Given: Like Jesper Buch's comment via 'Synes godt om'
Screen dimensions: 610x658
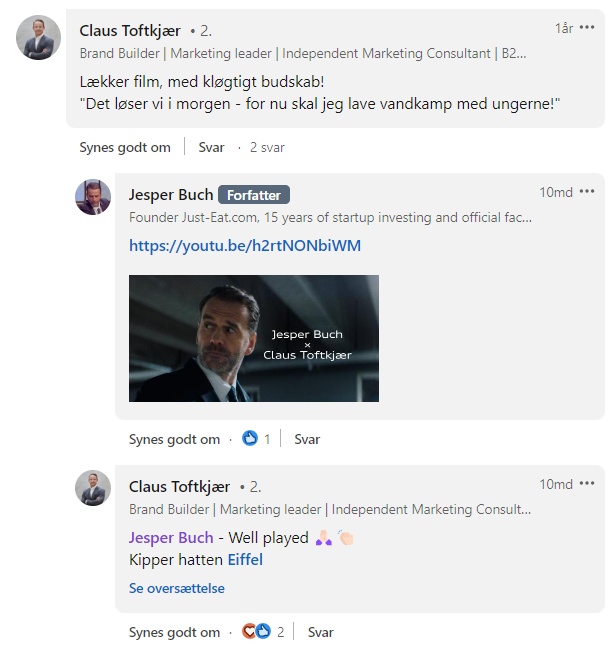Looking at the screenshot, I should pos(174,439).
